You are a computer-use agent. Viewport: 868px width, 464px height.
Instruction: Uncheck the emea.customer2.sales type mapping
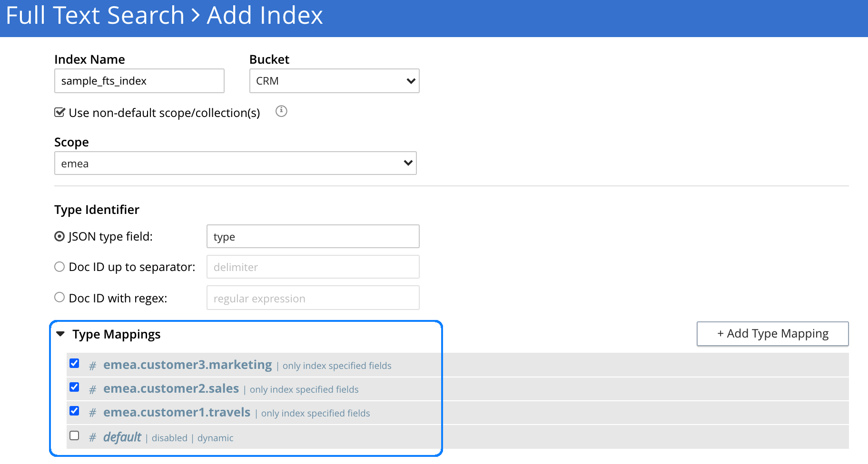(x=74, y=387)
